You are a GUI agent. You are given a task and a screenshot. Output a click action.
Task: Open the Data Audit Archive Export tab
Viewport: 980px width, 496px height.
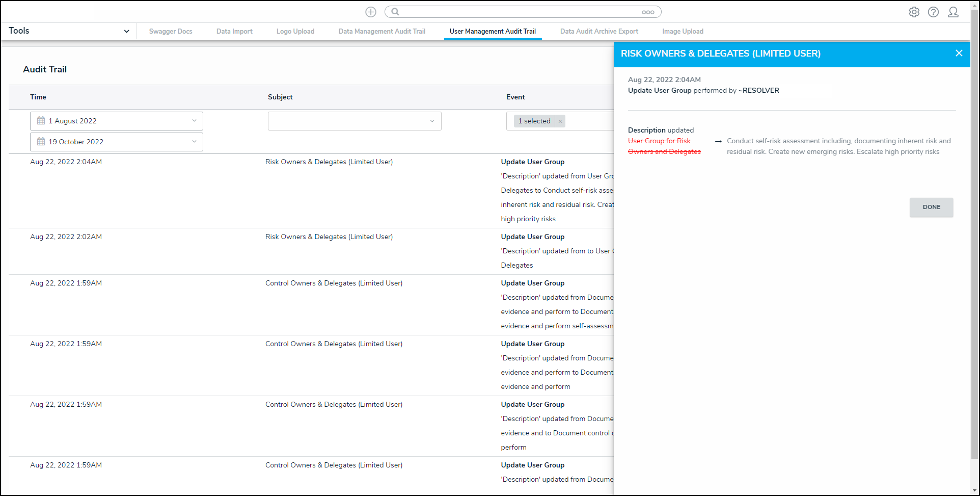click(x=599, y=31)
